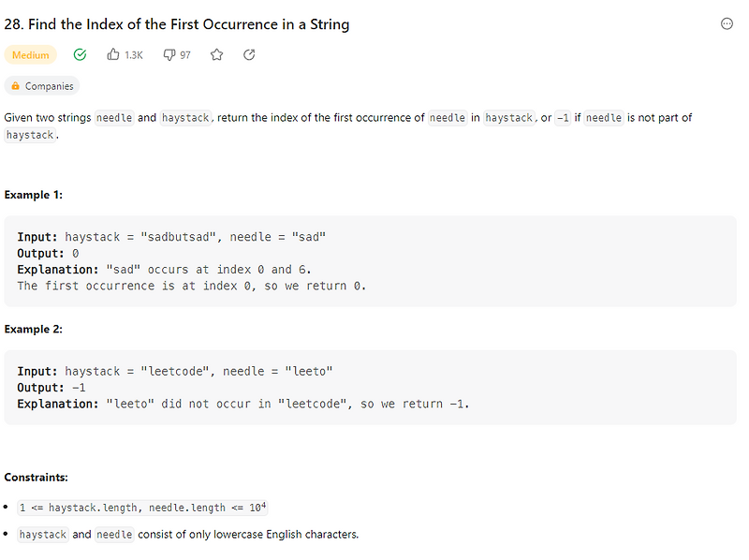Click the lock icon on the Companies tag
This screenshot has height=560, width=749.
[x=14, y=85]
